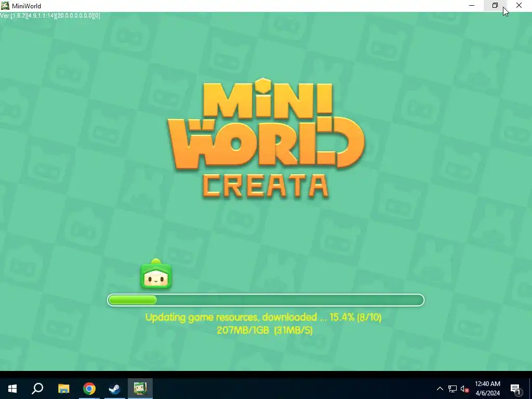Click the MiniWorld taskbar icon

140,389
